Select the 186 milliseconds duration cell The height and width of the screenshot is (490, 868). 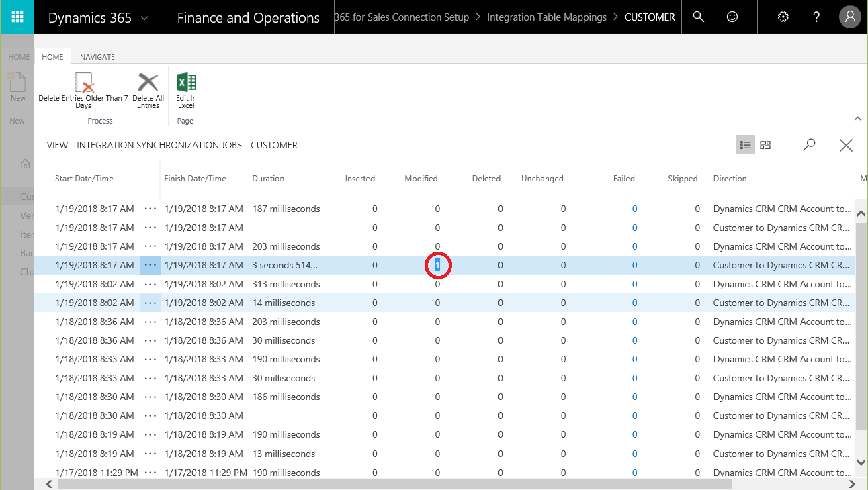(286, 397)
